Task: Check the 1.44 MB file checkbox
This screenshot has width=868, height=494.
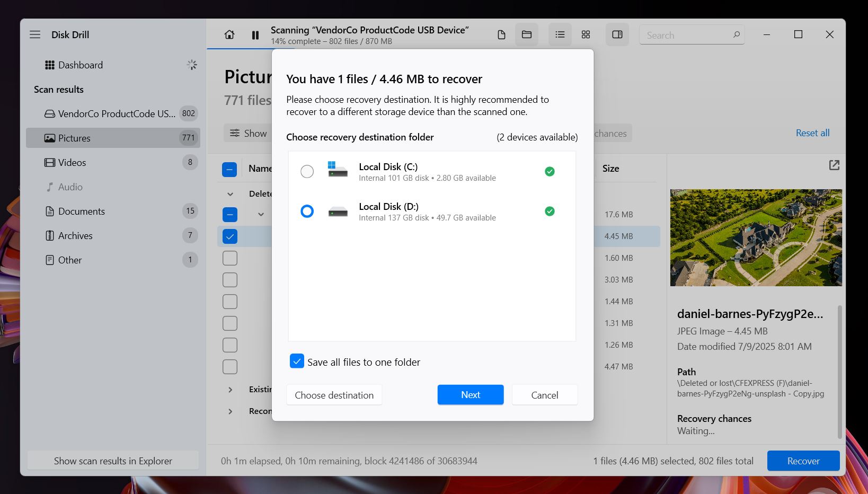Action: pos(229,302)
